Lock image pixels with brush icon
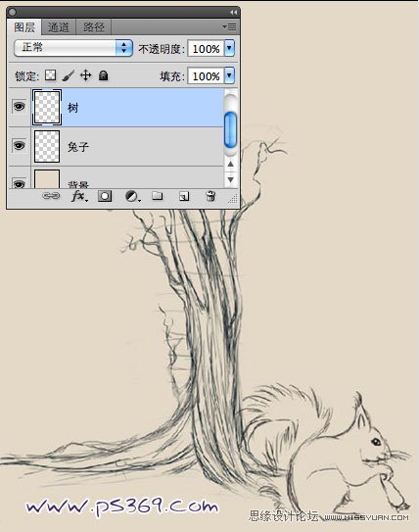 click(69, 75)
